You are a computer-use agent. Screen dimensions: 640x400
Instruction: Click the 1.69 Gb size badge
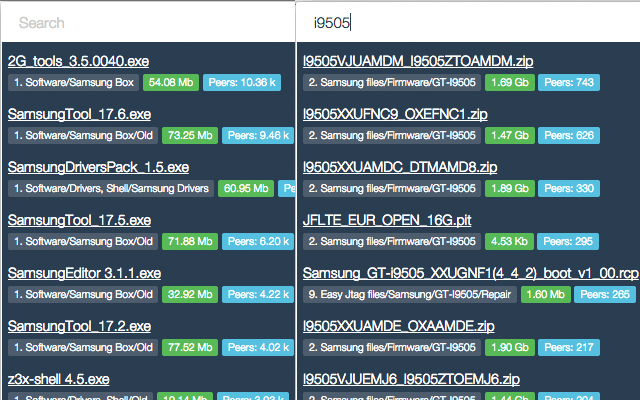(x=510, y=82)
